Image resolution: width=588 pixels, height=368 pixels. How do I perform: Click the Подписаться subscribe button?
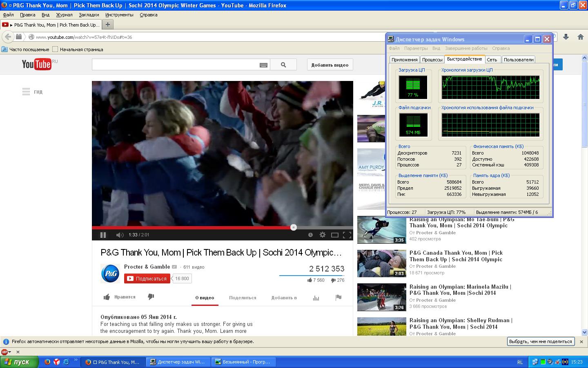click(x=147, y=278)
